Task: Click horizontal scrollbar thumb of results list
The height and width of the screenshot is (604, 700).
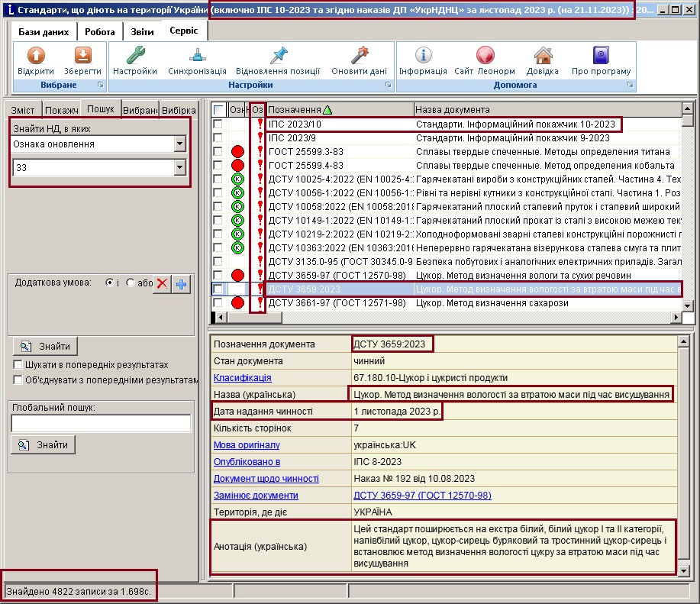Action: (254, 317)
